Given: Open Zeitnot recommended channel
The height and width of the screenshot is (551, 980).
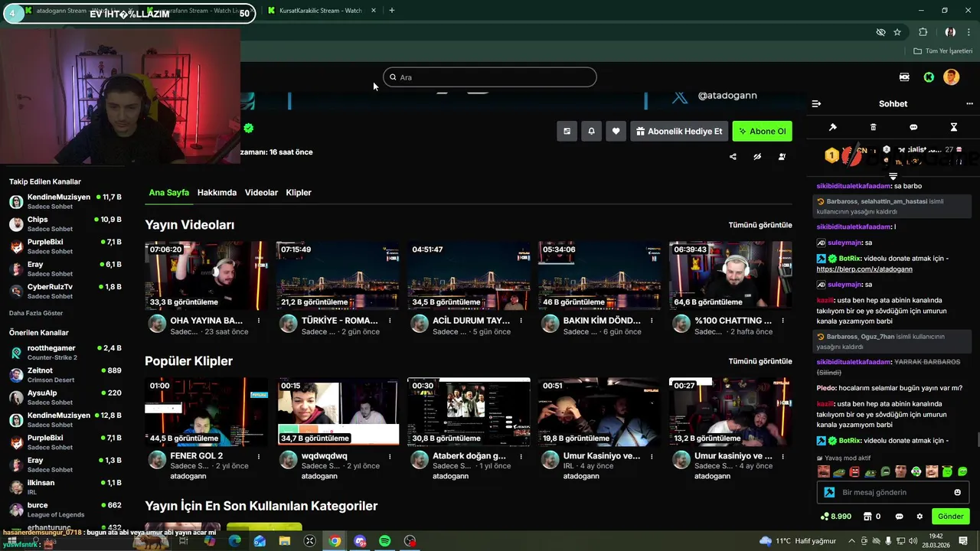Looking at the screenshot, I should 65,375.
